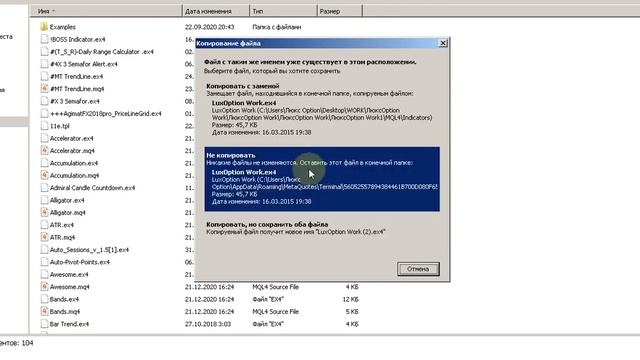Click the Accelerator.ex4 file icon
This screenshot has width=640, height=360.
pos(44,138)
